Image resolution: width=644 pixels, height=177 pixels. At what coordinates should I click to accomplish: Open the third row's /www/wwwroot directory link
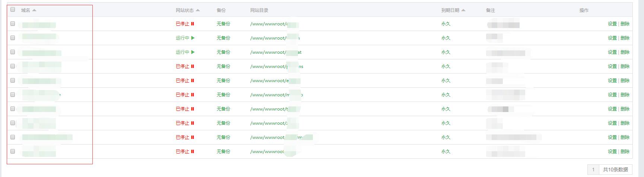(268, 52)
